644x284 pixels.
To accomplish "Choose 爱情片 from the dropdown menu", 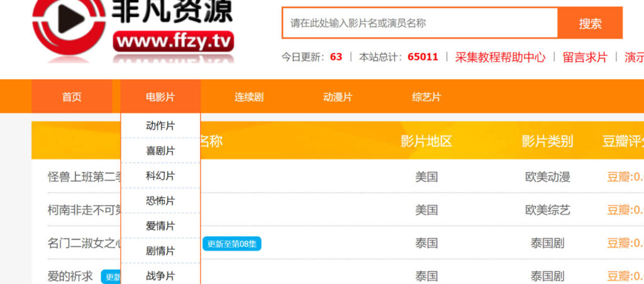I will (x=160, y=226).
